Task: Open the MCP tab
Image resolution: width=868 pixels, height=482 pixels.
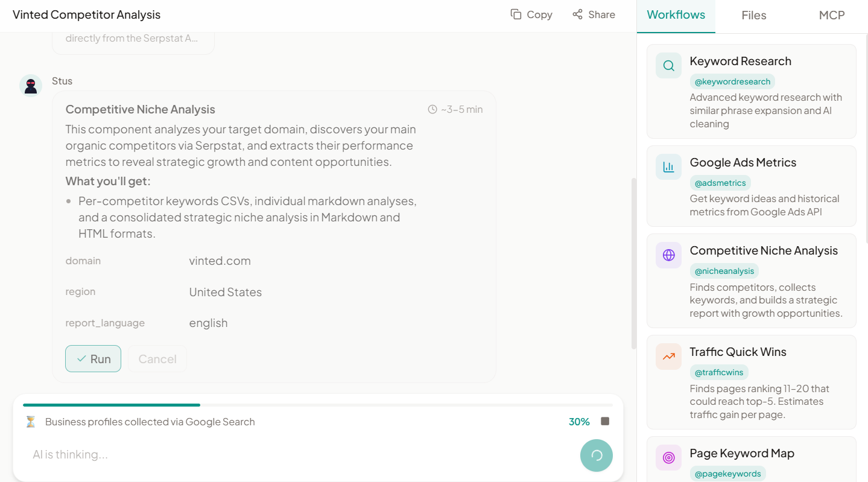Action: [832, 16]
